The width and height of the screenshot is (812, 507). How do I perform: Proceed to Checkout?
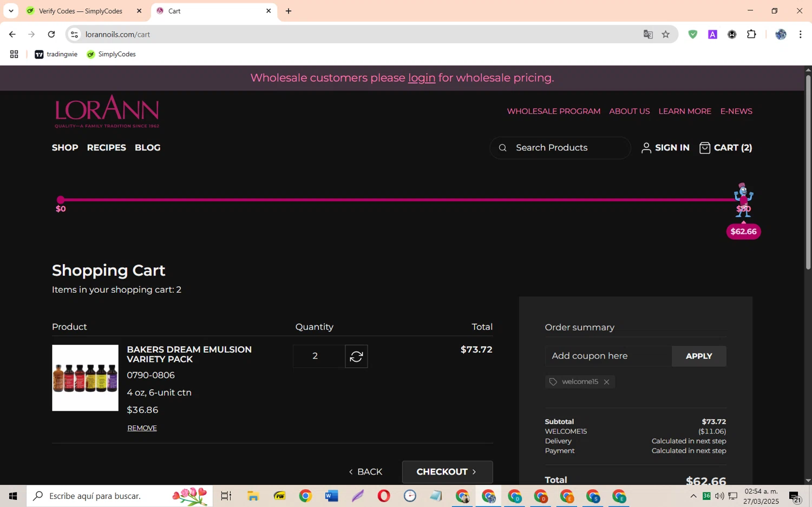(x=447, y=472)
